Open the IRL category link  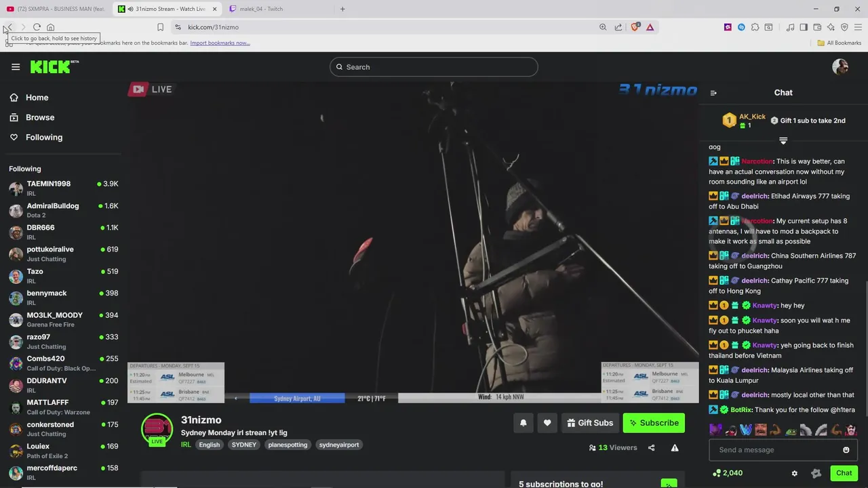pyautogui.click(x=186, y=445)
